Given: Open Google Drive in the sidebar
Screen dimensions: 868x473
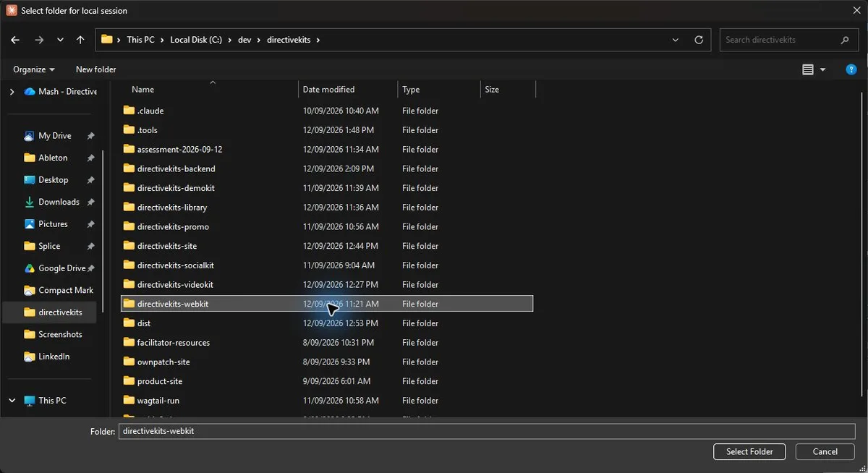Looking at the screenshot, I should click(x=61, y=268).
